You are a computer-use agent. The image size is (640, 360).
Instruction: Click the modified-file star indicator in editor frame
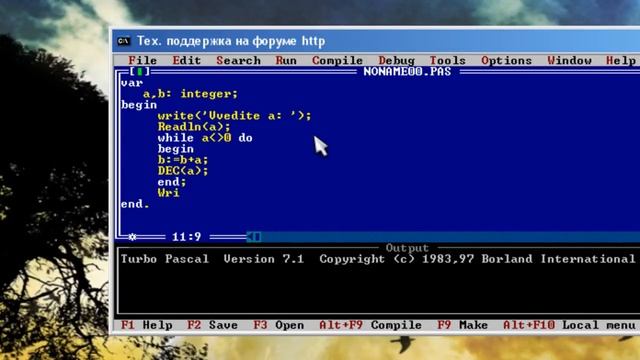pyautogui.click(x=132, y=237)
